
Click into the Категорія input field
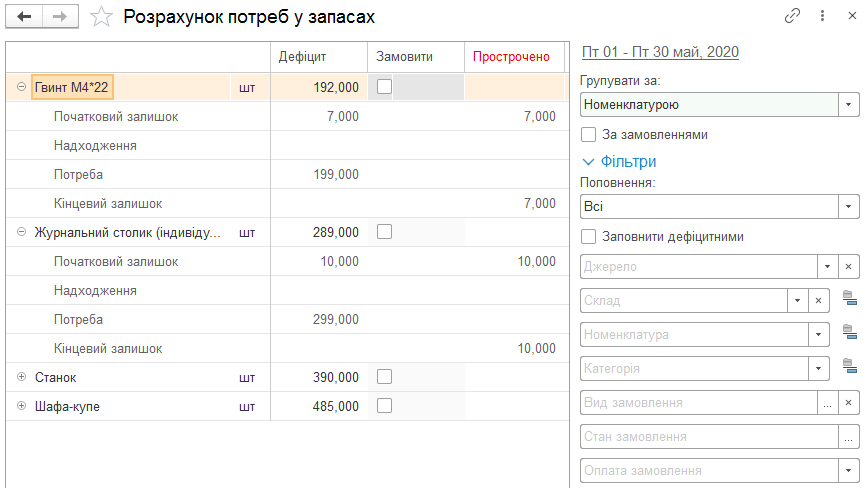[x=694, y=369]
